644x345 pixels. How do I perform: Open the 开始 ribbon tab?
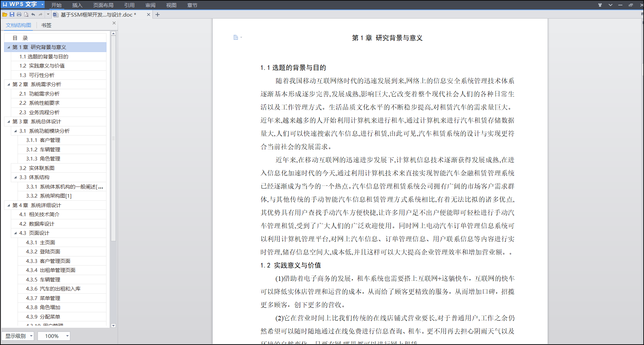point(56,5)
